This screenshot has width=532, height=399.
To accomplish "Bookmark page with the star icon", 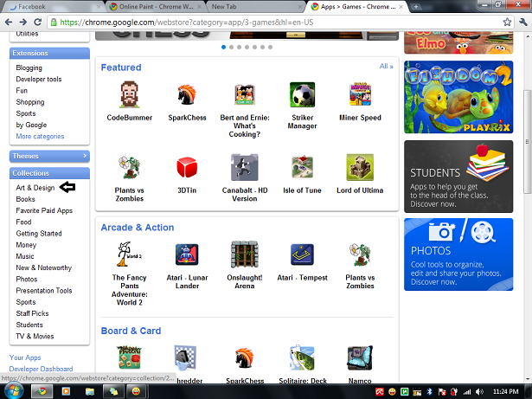I will [507, 23].
